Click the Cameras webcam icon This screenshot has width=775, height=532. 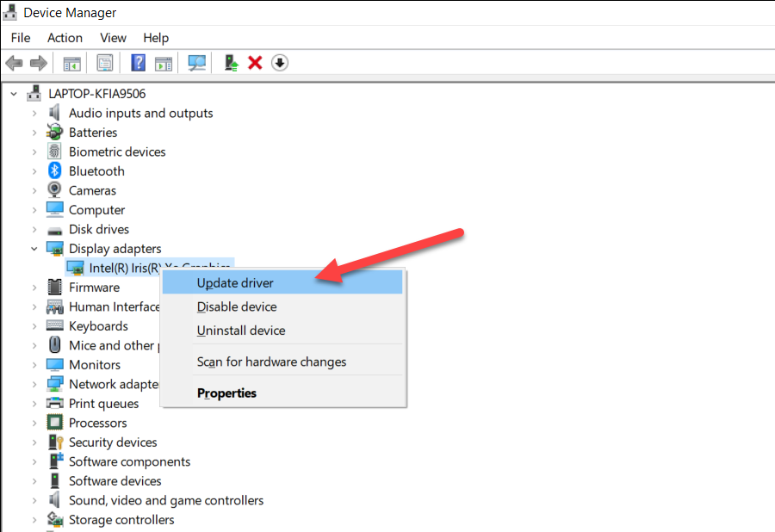point(54,190)
